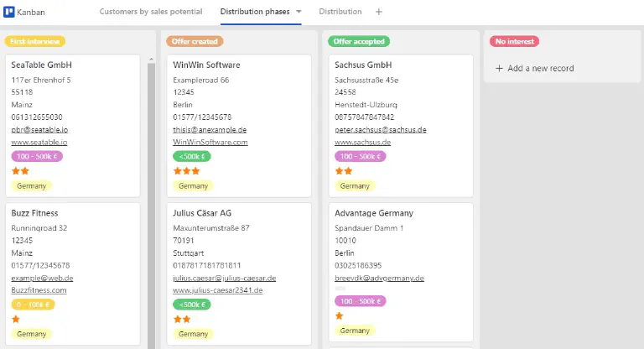
Task: Open the SeaTable GmbH card title
Action: (41, 65)
